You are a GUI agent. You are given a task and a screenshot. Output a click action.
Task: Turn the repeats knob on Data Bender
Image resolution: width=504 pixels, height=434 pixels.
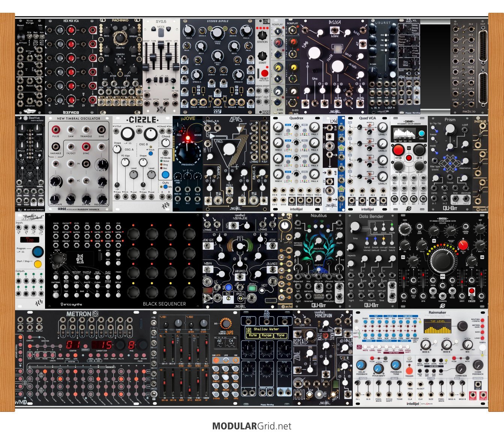point(351,248)
